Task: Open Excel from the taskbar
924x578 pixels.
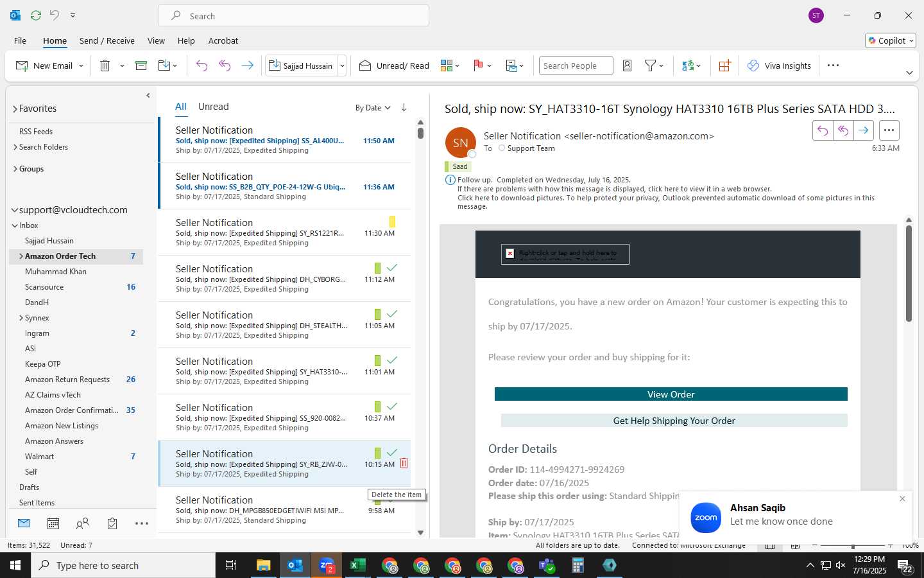Action: click(357, 565)
